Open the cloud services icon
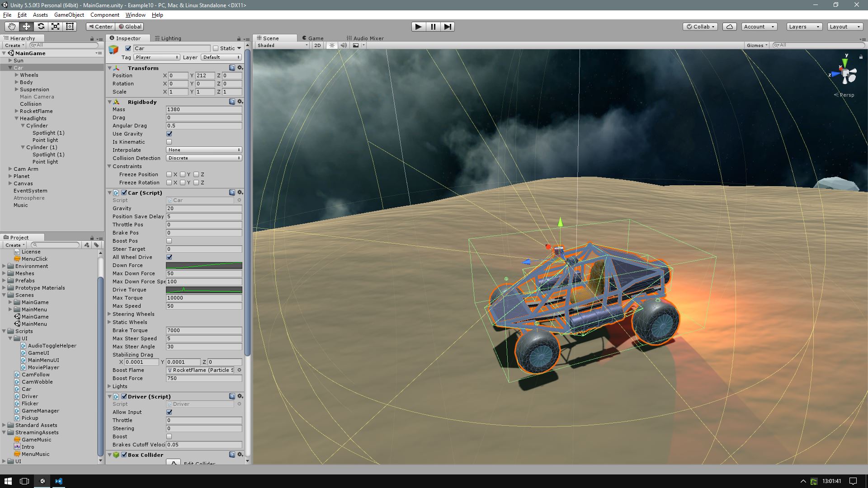Viewport: 868px width, 488px height. pos(729,27)
